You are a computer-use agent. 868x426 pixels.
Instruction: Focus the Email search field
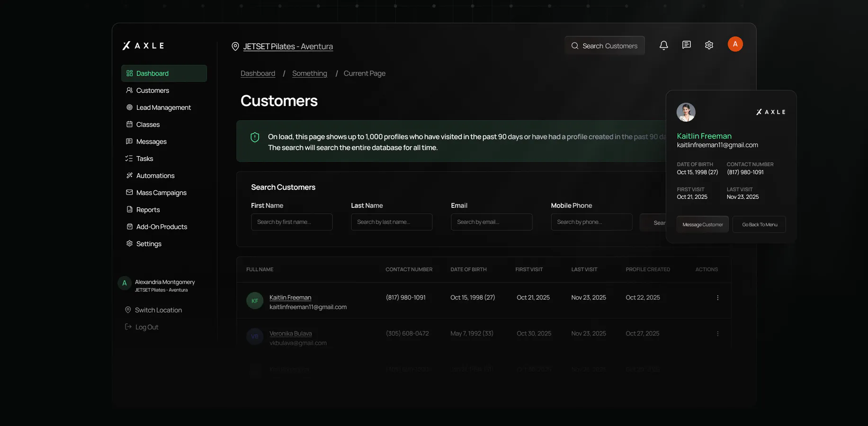[x=492, y=222]
